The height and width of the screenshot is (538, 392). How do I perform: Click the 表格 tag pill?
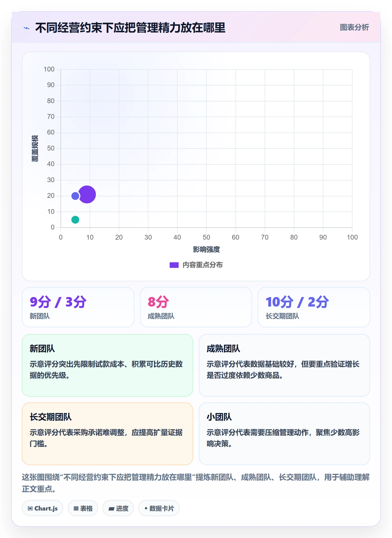tap(83, 508)
